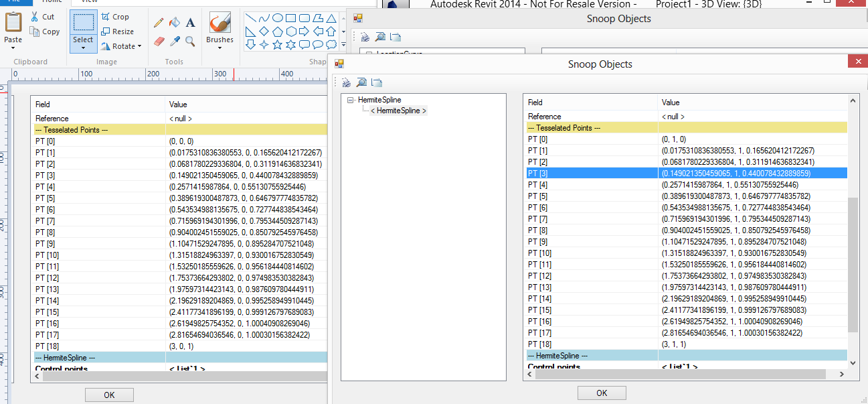This screenshot has height=404, width=868.
Task: Choose the Rounded rectangle shape
Action: 304,18
